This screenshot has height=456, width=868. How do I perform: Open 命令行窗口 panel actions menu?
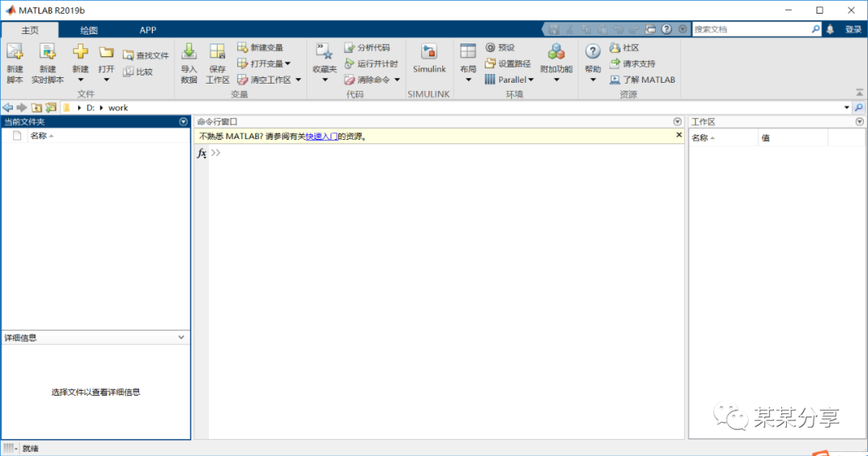(x=677, y=121)
